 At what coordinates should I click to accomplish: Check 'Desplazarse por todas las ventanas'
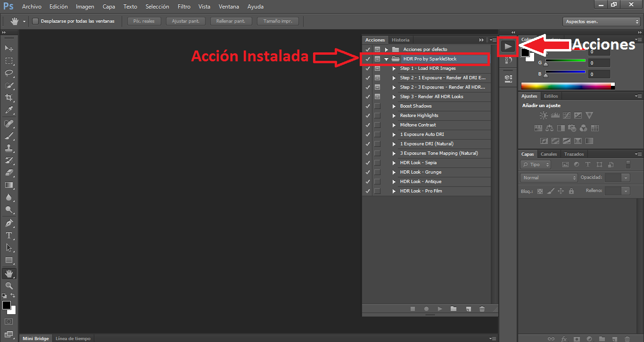point(35,21)
